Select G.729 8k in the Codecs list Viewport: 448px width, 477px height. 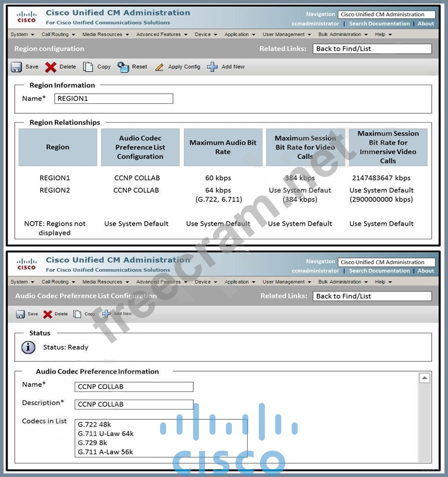(93, 443)
